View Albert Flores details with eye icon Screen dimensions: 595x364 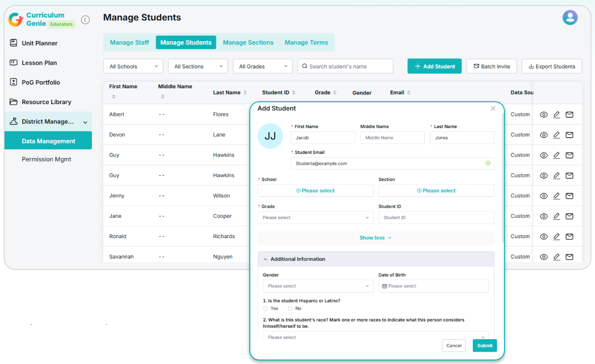tap(544, 115)
